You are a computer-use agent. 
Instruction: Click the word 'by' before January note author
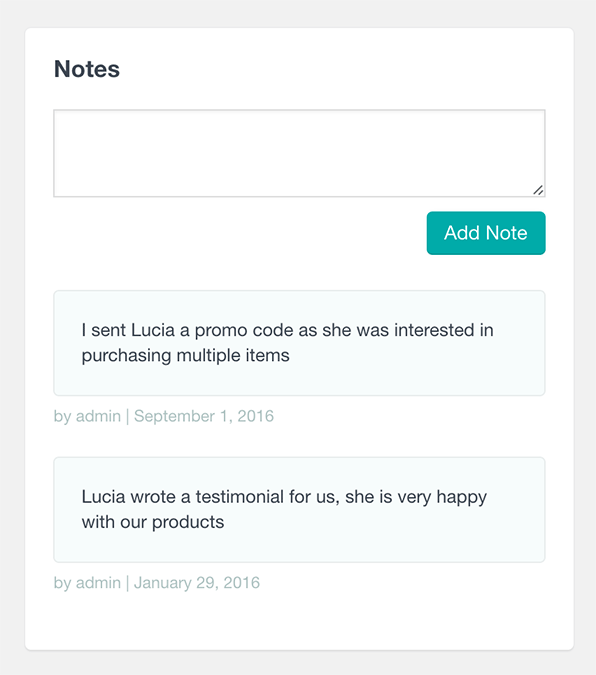click(62, 583)
